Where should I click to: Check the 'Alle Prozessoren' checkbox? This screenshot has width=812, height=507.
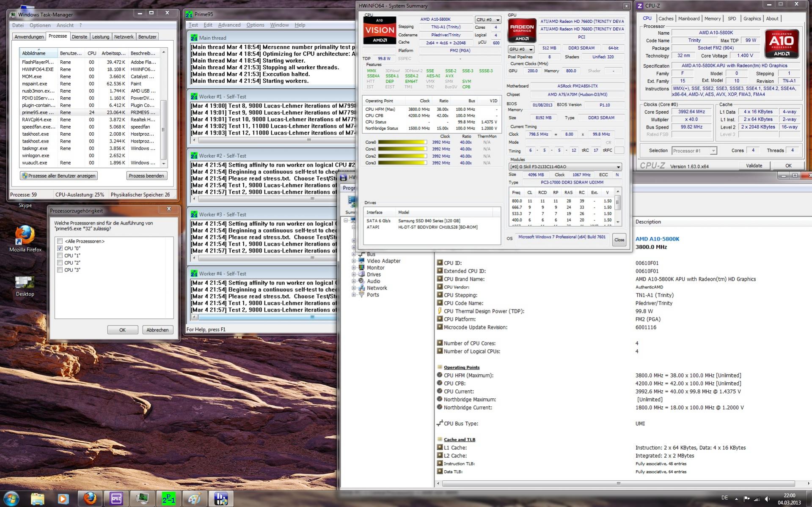tap(60, 241)
